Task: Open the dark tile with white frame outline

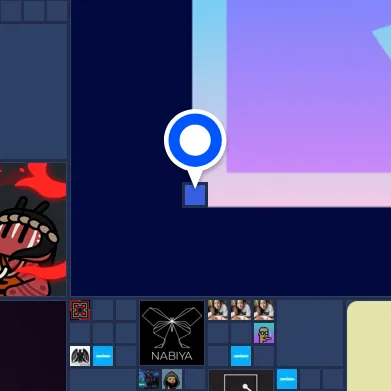Action: click(x=241, y=380)
